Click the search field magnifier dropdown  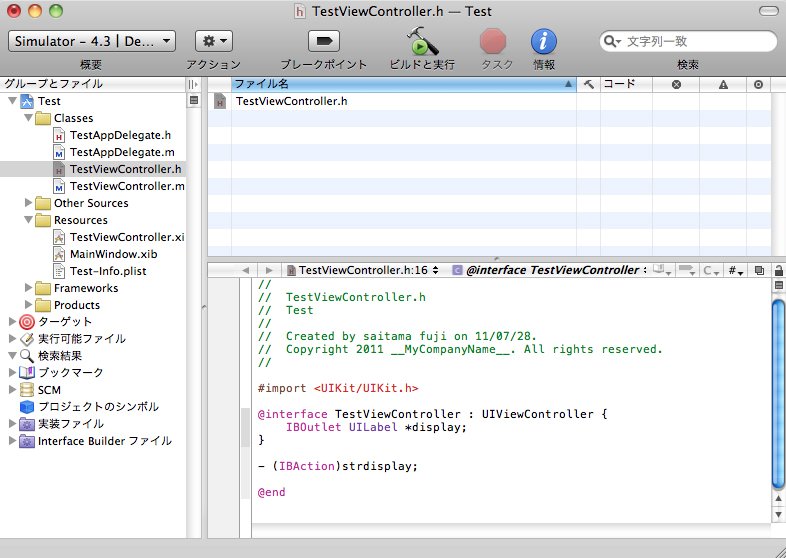coord(612,41)
